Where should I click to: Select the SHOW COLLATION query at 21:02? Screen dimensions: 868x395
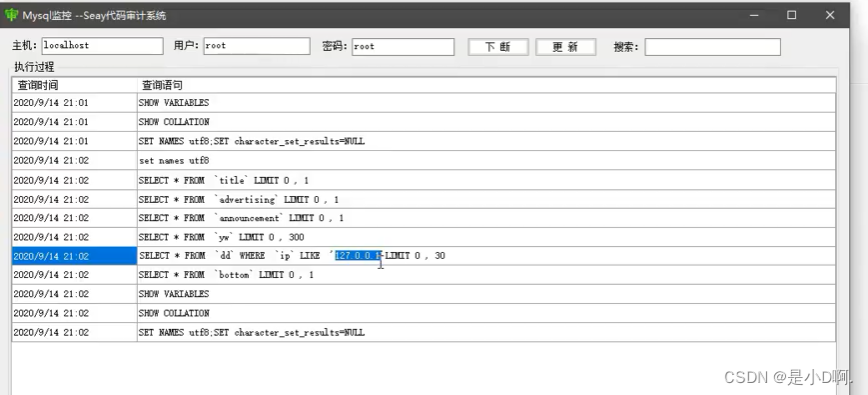pyautogui.click(x=486, y=313)
